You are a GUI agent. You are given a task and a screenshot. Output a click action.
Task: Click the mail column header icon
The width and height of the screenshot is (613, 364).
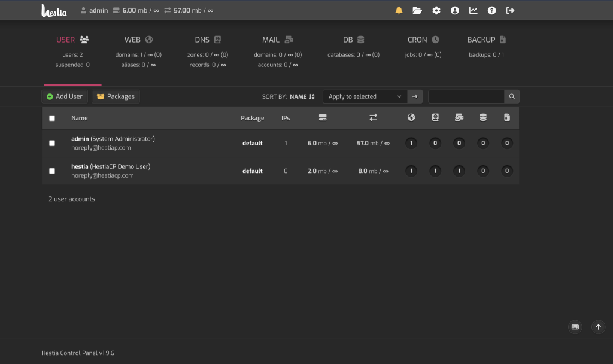click(459, 117)
